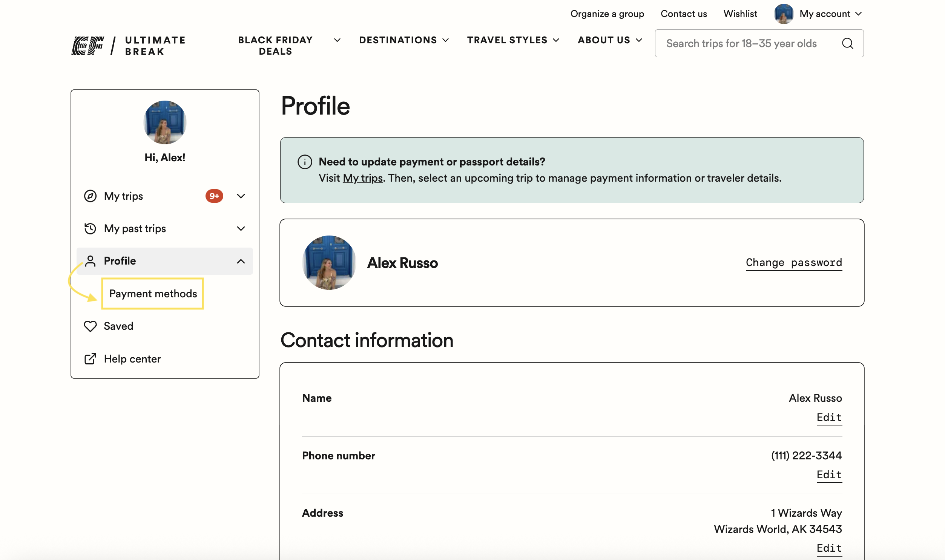Edit the Phone number field
The height and width of the screenshot is (560, 945).
coord(829,475)
